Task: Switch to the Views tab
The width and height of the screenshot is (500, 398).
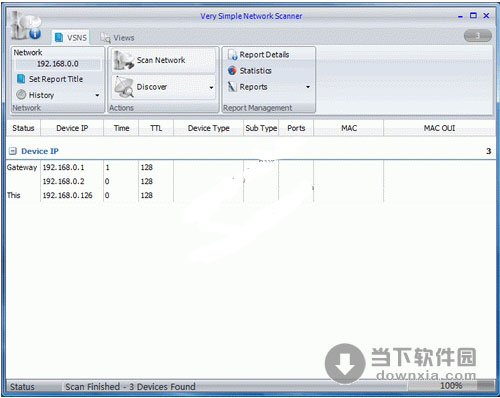Action: 117,38
